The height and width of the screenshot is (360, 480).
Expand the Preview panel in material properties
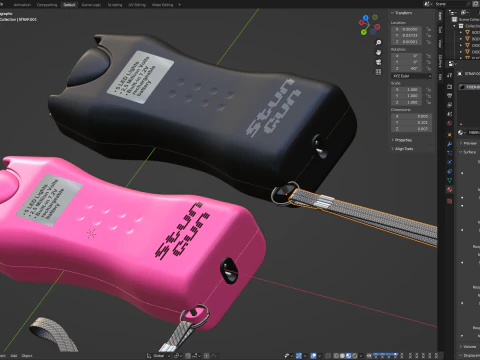click(x=468, y=143)
